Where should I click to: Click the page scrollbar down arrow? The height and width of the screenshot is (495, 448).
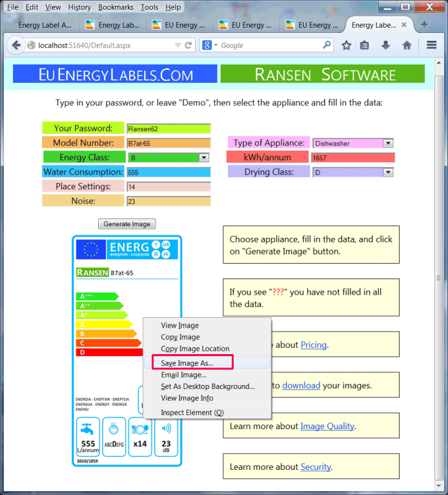click(438, 485)
